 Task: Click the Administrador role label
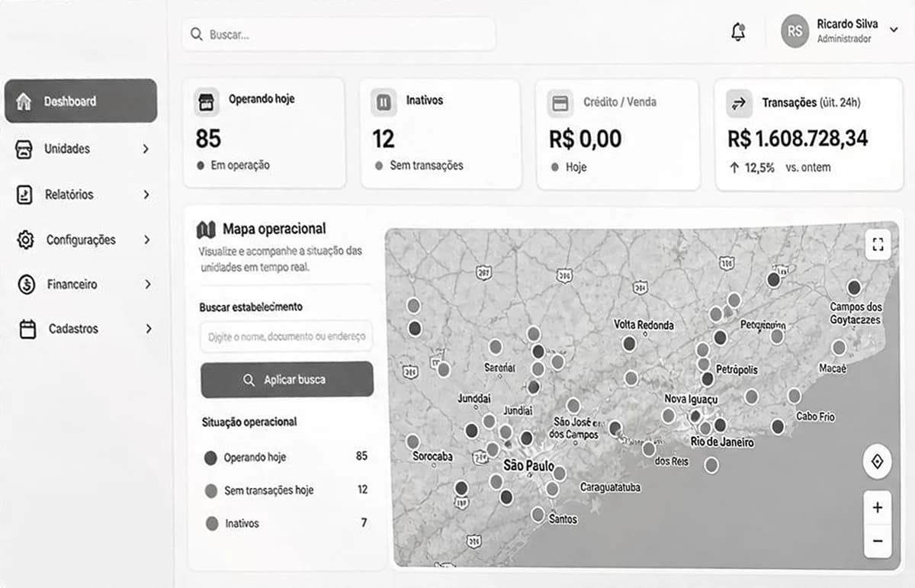click(843, 39)
